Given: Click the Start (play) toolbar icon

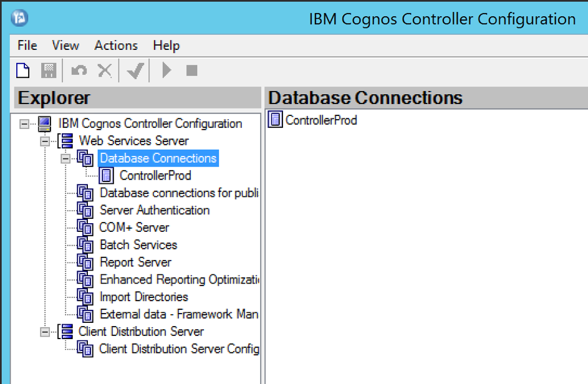Looking at the screenshot, I should tap(166, 70).
